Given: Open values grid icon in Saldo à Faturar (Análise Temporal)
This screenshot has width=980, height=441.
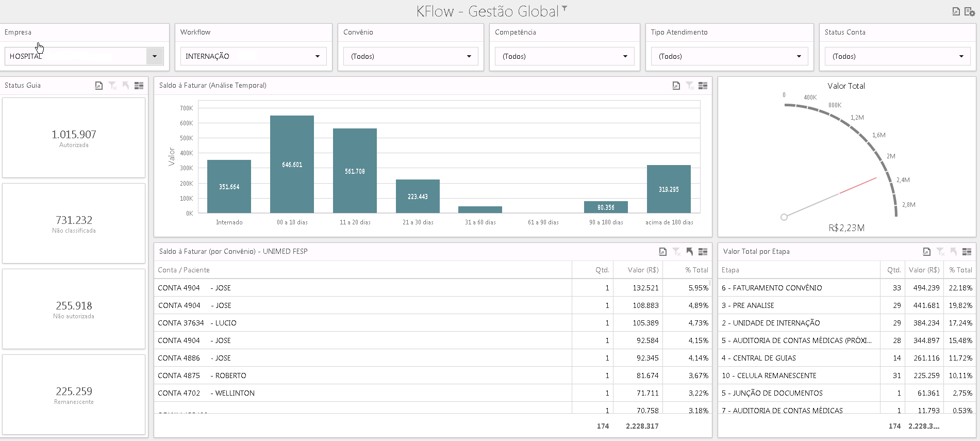Looking at the screenshot, I should (x=703, y=86).
